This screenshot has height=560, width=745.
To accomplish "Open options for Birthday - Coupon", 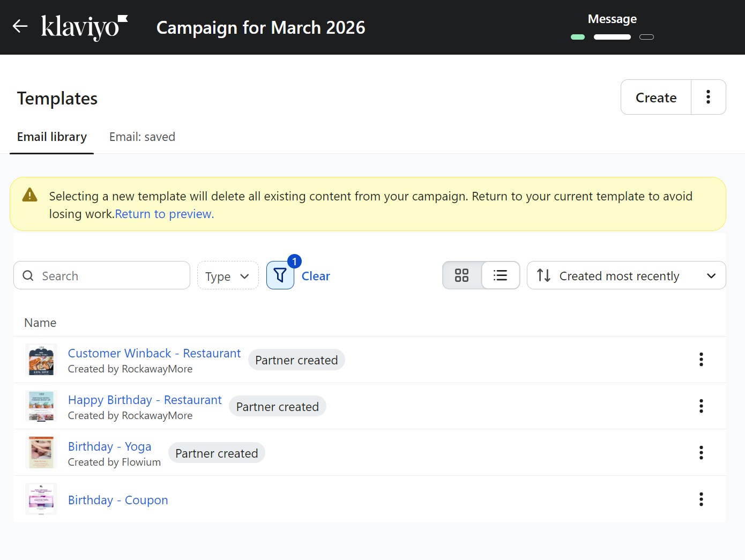I will 701,499.
